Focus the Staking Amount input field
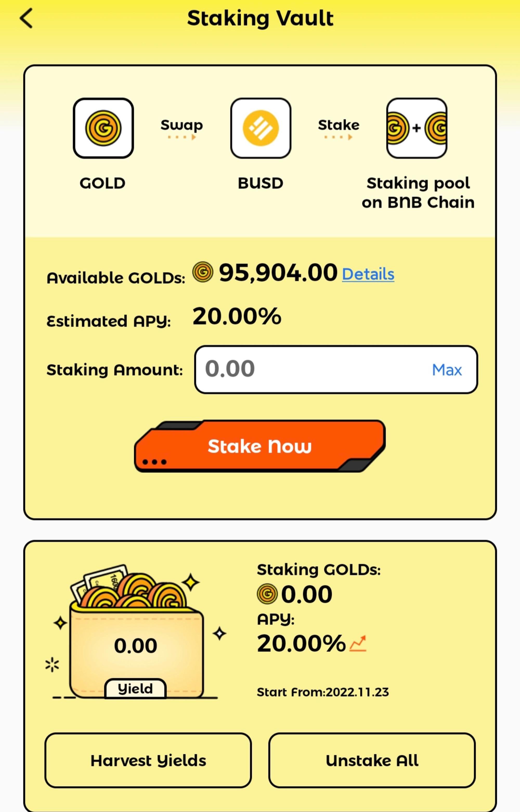Image resolution: width=520 pixels, height=812 pixels. pos(336,369)
